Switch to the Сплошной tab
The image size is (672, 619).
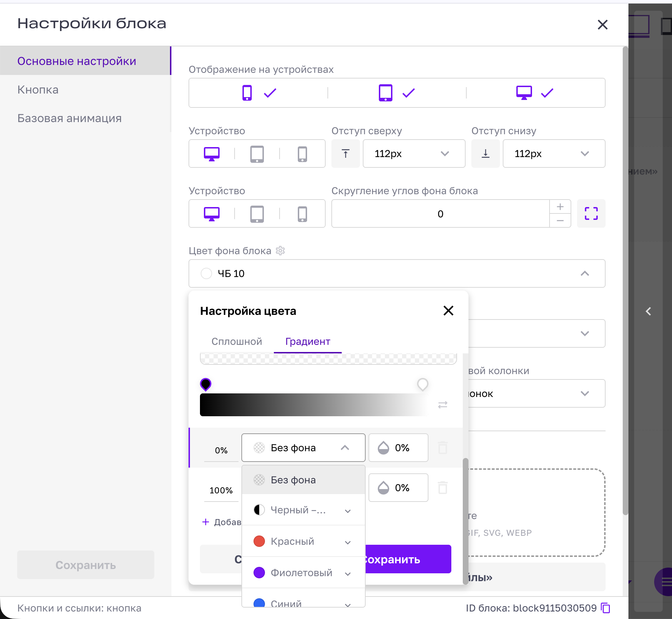[237, 341]
